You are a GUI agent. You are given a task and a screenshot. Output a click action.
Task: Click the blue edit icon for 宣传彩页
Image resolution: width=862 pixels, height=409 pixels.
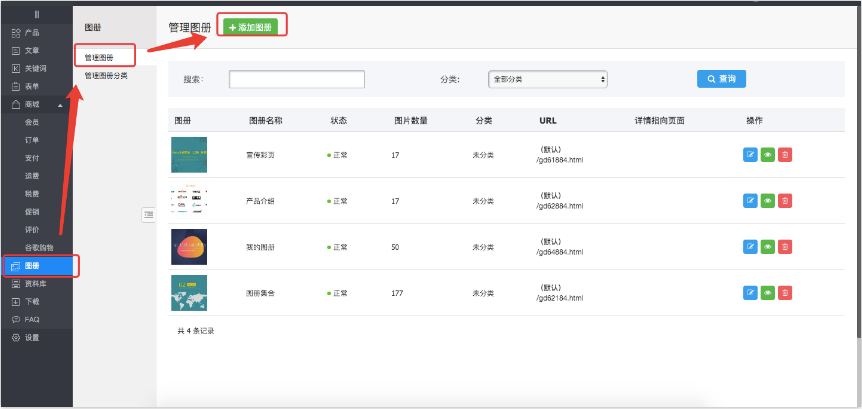click(x=751, y=155)
